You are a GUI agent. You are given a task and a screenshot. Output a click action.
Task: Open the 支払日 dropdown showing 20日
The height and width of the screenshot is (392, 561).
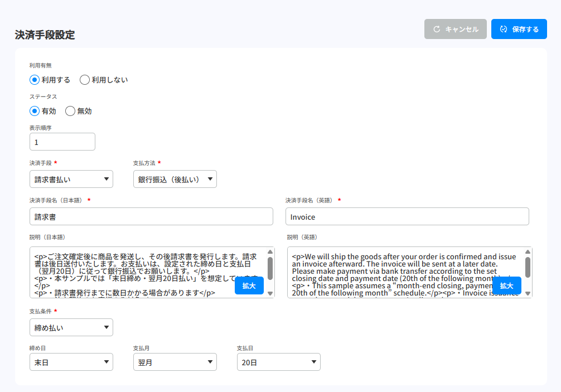click(x=278, y=362)
